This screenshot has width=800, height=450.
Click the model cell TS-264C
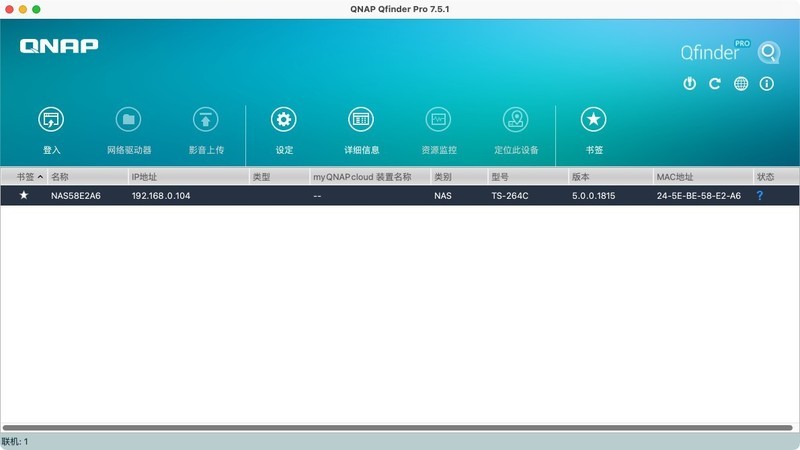(510, 195)
